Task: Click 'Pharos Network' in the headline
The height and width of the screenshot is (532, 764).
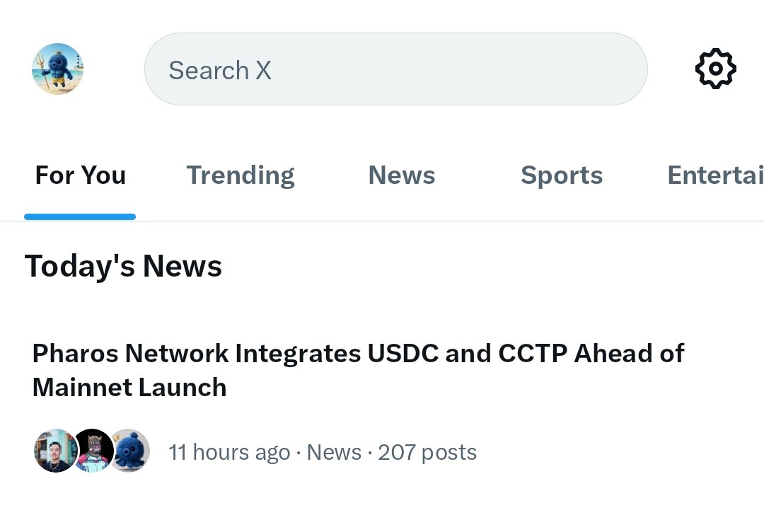Action: tap(131, 353)
